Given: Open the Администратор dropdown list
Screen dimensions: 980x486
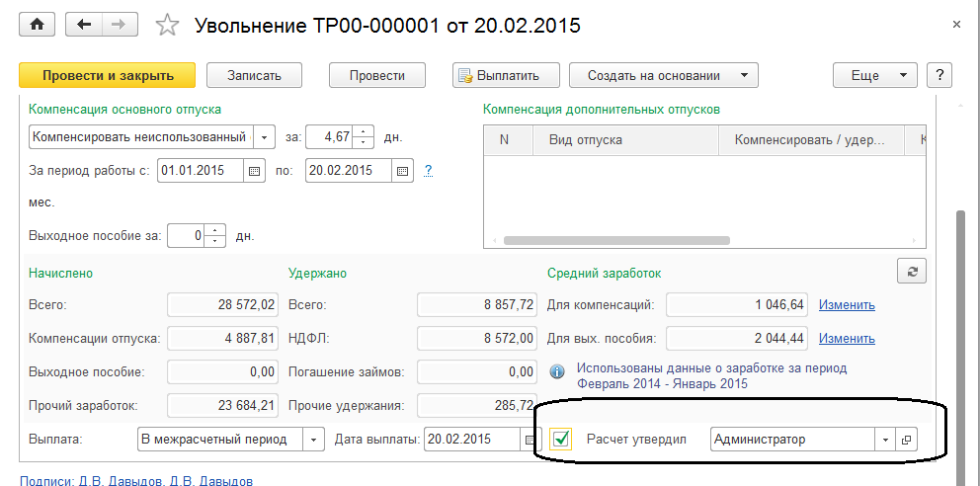Looking at the screenshot, I should click(x=885, y=440).
